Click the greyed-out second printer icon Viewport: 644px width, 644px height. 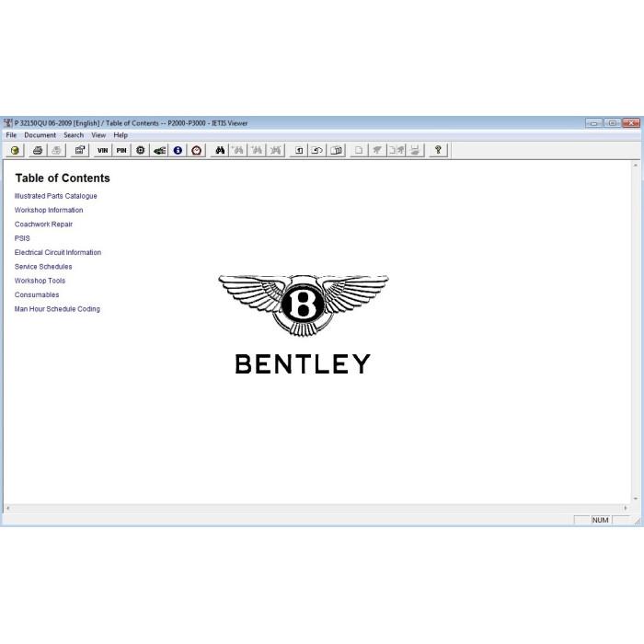tap(56, 150)
